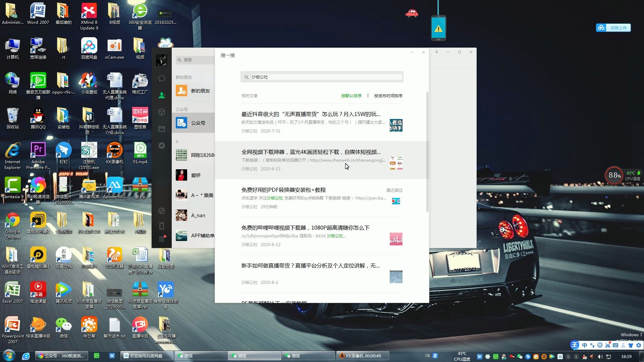
Task: Open article 免费好用的PDF转换器安装包+教程
Action: click(x=322, y=198)
